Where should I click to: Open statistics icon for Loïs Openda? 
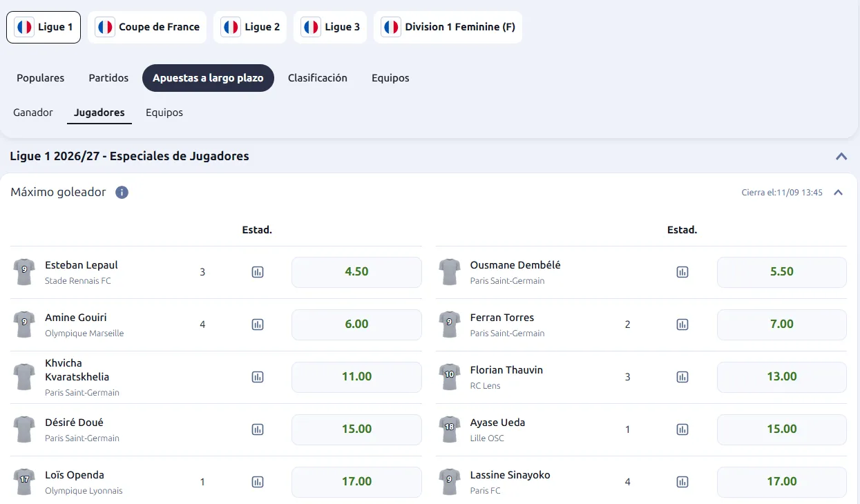click(x=258, y=482)
